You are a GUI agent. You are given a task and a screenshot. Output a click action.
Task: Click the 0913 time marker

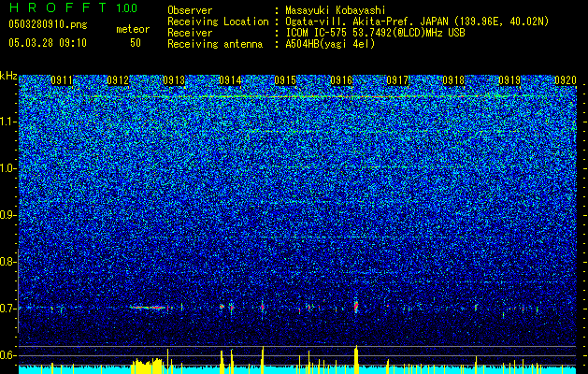pos(174,80)
